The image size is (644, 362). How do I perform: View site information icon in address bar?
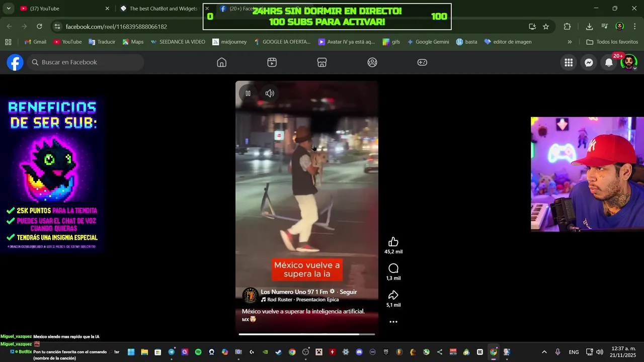[x=57, y=26]
